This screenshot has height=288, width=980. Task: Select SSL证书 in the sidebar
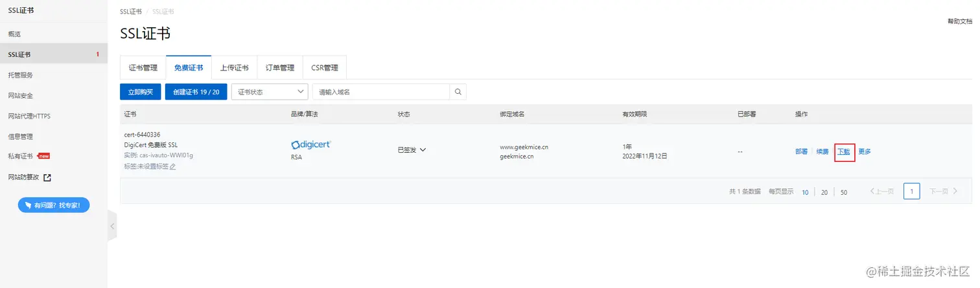[x=54, y=54]
